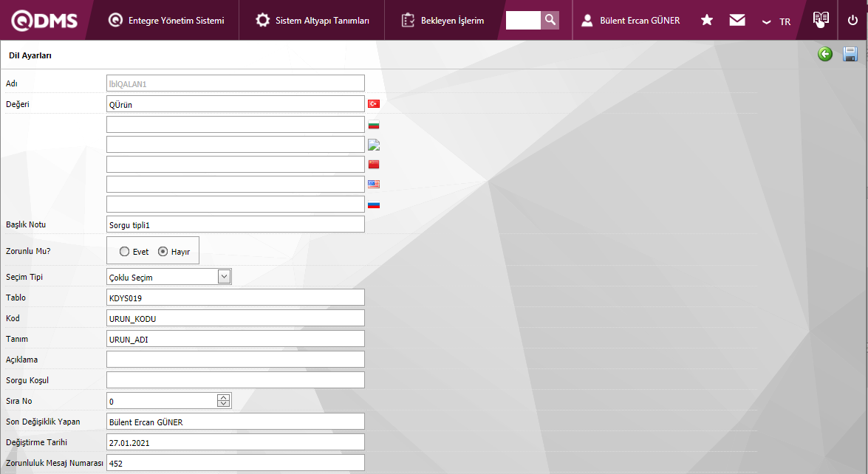Open favorites star icon
This screenshot has height=474, width=868.
tap(707, 21)
